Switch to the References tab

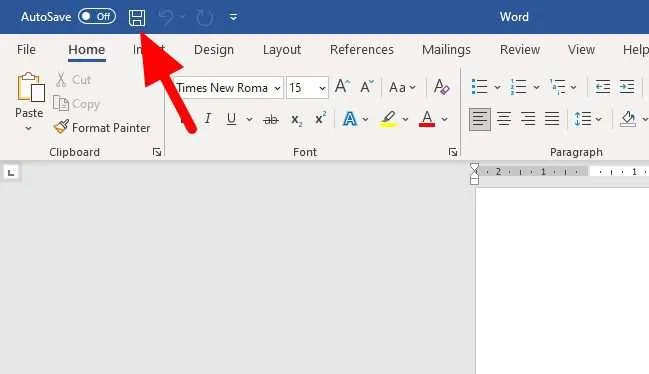click(362, 50)
